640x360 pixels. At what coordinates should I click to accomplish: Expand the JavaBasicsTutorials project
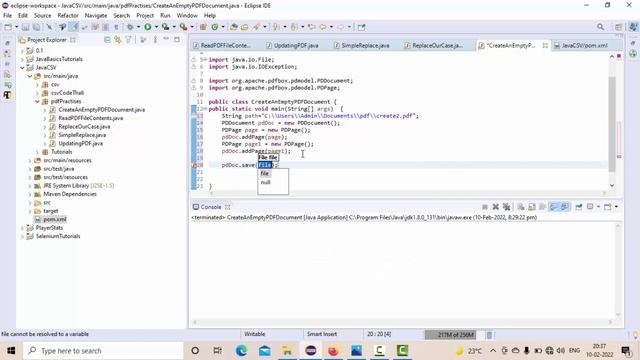(22, 59)
